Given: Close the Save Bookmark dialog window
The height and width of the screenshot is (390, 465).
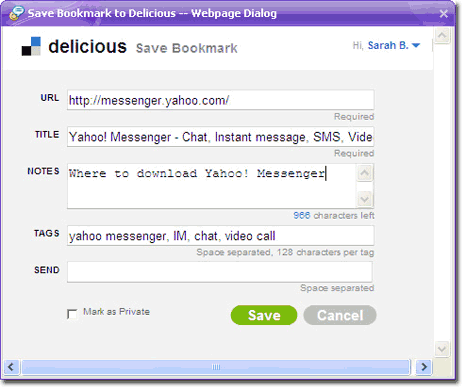Looking at the screenshot, I should [444, 14].
